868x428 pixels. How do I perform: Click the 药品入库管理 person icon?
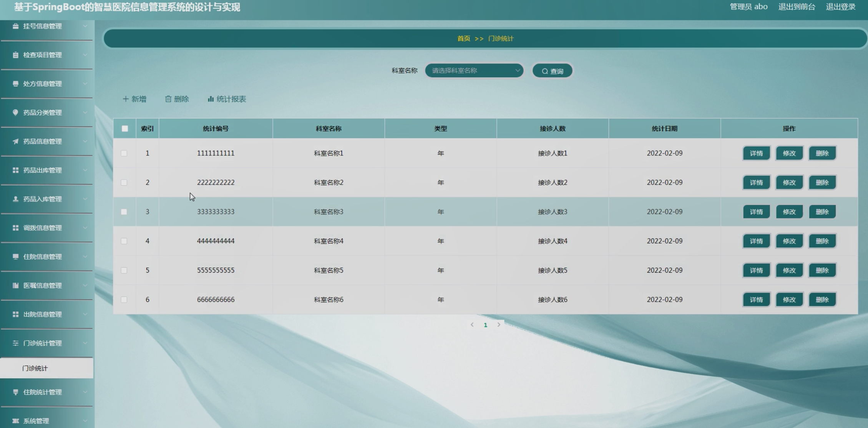click(x=15, y=199)
